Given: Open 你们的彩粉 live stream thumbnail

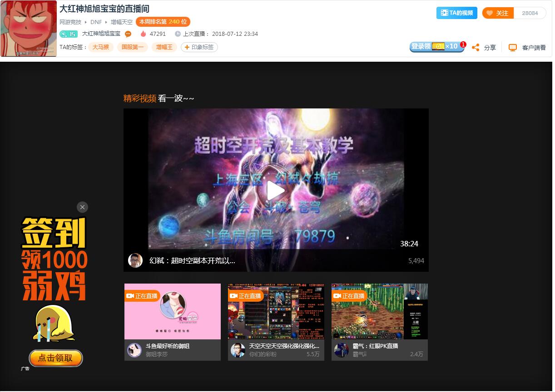Looking at the screenshot, I should (276, 311).
